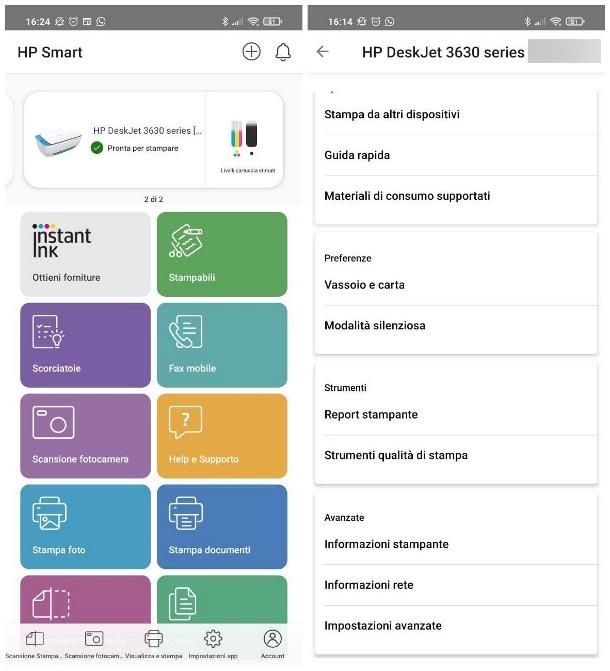Open Vassoio e carta preferences

coord(456,285)
